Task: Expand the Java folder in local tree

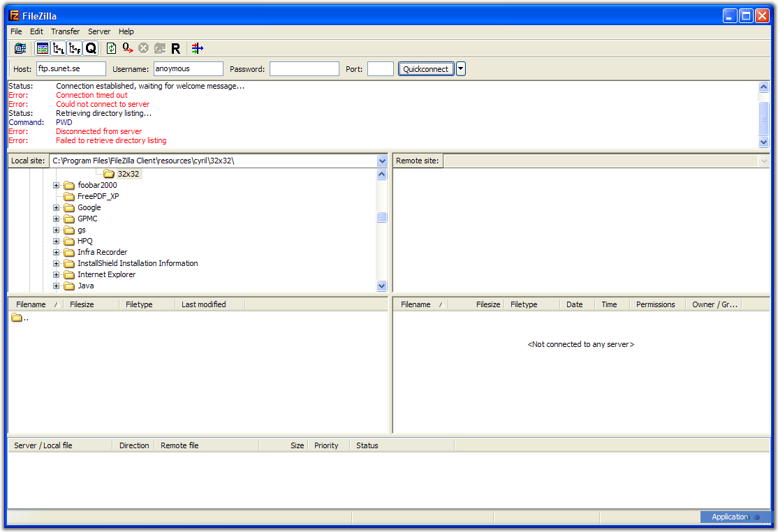Action: (x=57, y=286)
